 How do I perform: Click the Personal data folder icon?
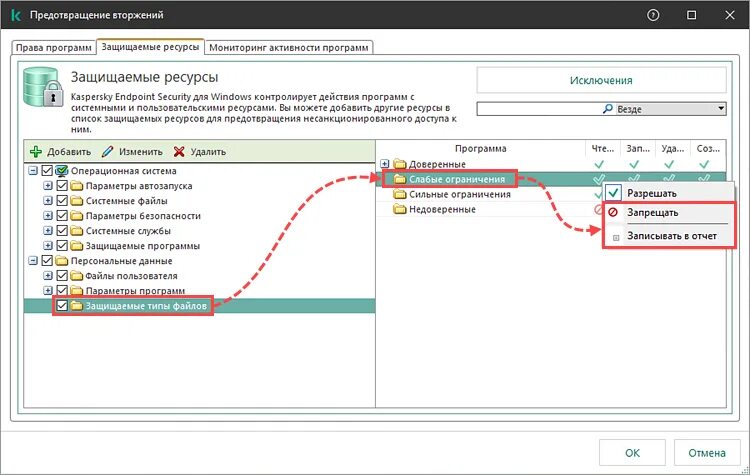tap(62, 261)
